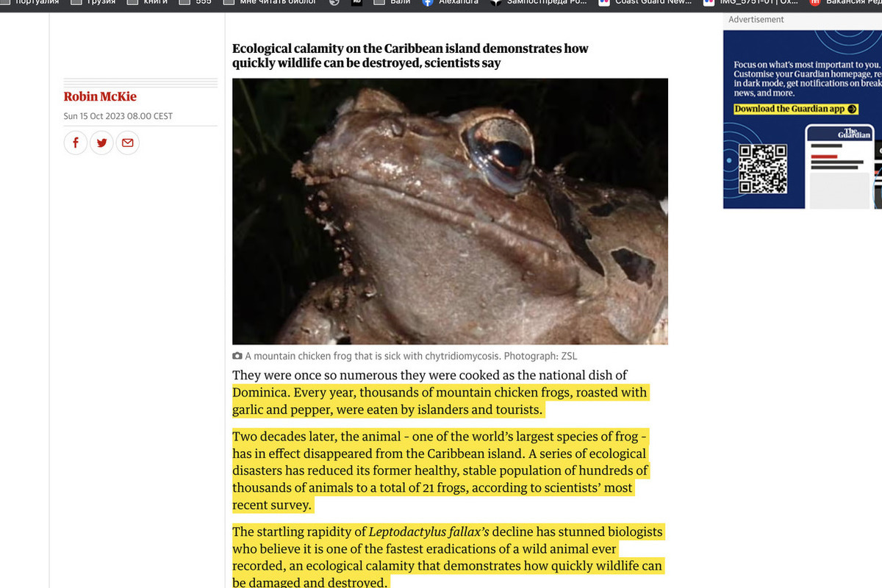The image size is (882, 588).
Task: Expand the португалия bookmarks folder
Action: [x=29, y=2]
